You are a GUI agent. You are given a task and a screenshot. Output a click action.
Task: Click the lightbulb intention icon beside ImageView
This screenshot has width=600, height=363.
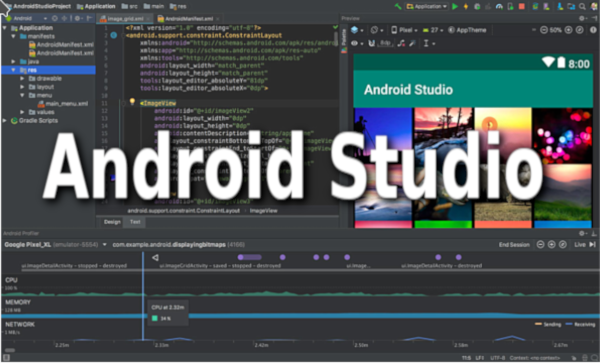(132, 102)
